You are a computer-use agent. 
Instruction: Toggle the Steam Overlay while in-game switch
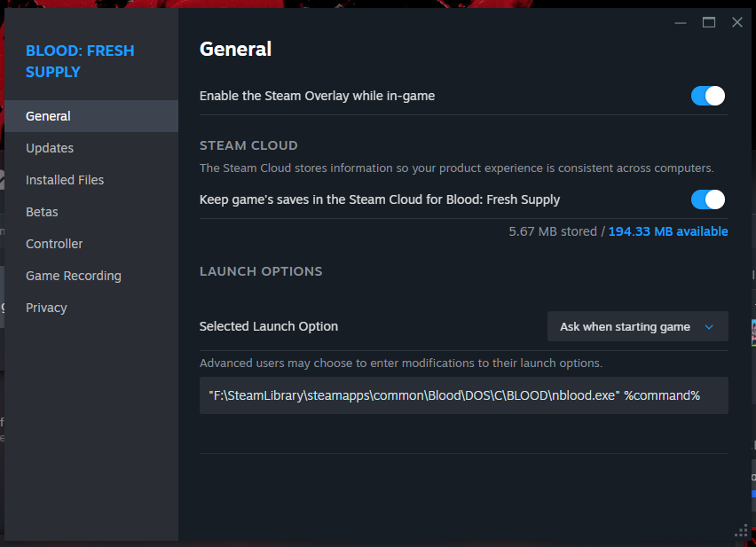coord(707,96)
